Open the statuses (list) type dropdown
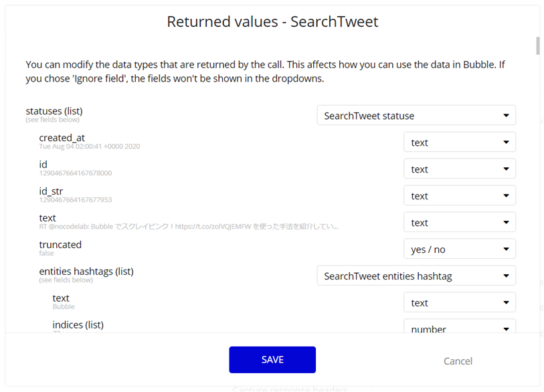544x392 pixels. [x=416, y=115]
